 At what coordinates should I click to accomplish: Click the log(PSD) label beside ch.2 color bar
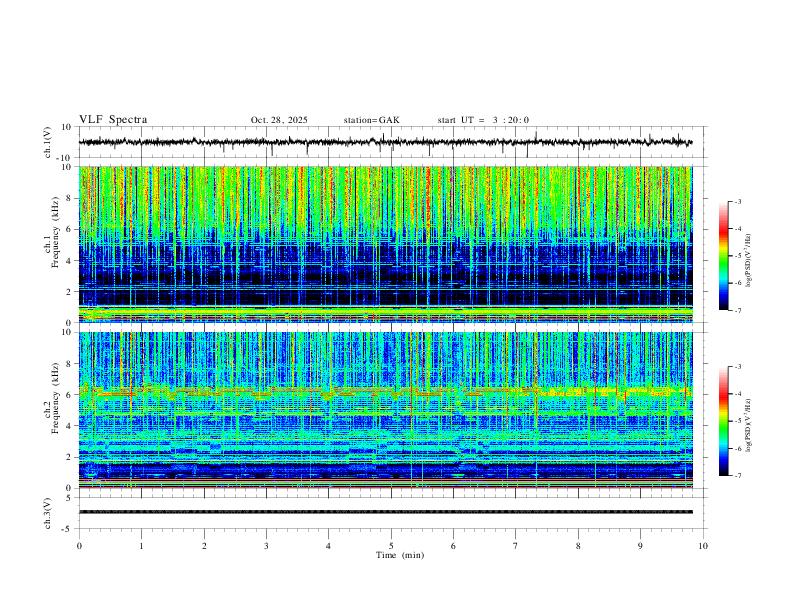coord(748,426)
